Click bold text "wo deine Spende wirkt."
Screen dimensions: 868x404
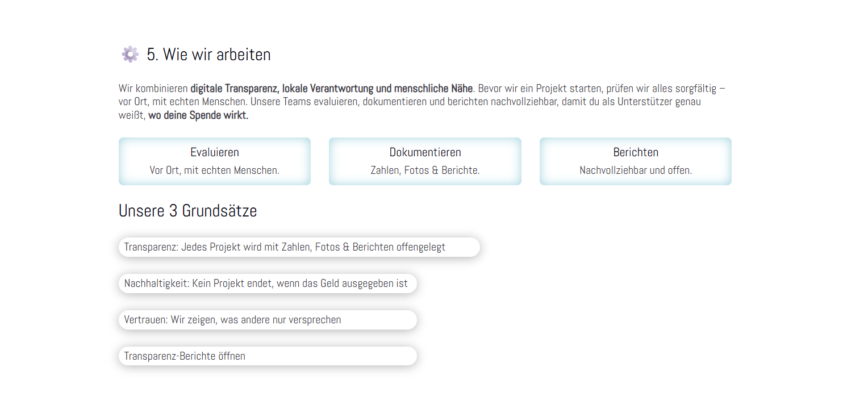pos(198,116)
